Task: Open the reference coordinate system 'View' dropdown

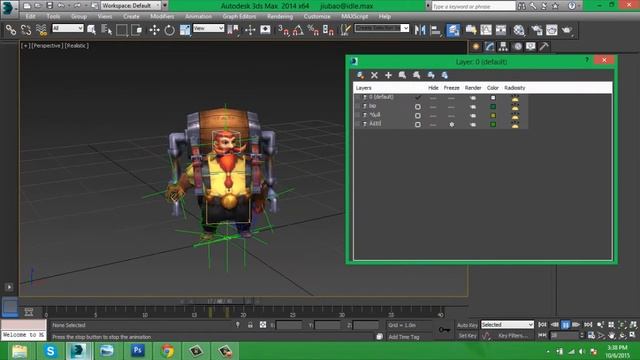Action: click(209, 28)
